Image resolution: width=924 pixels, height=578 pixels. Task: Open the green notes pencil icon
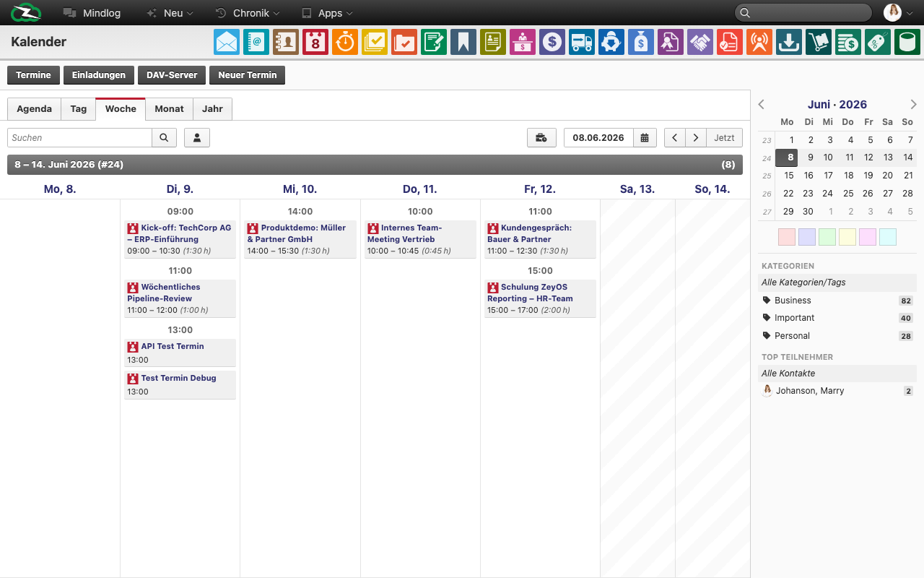pyautogui.click(x=434, y=42)
